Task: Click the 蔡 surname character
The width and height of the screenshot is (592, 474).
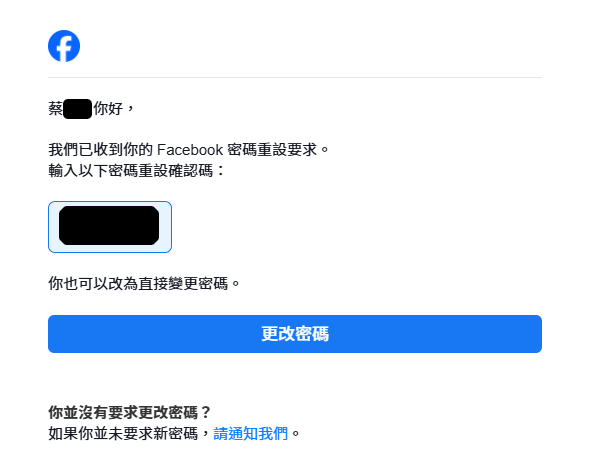Action: click(56, 109)
